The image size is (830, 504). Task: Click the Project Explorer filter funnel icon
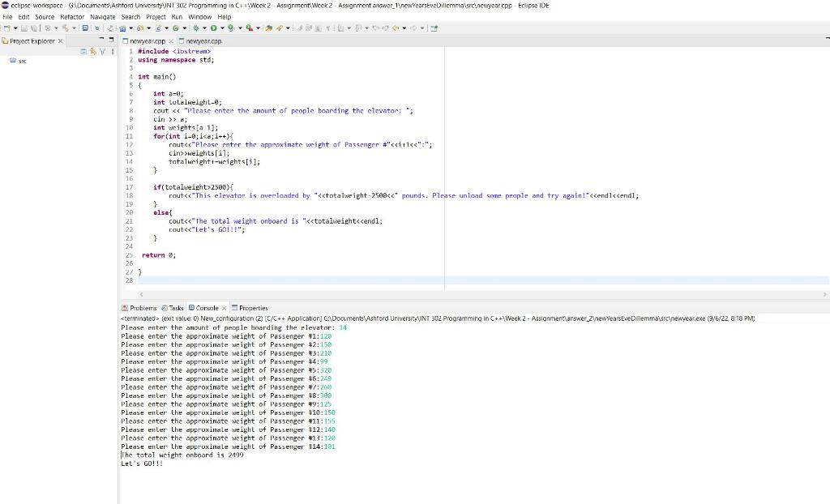[x=103, y=51]
